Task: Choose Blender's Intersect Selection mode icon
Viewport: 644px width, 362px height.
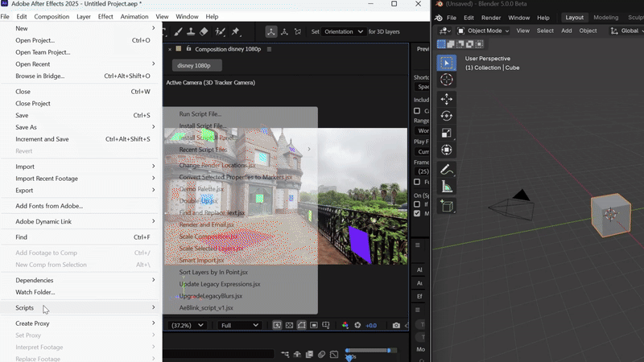Action: 479,44
